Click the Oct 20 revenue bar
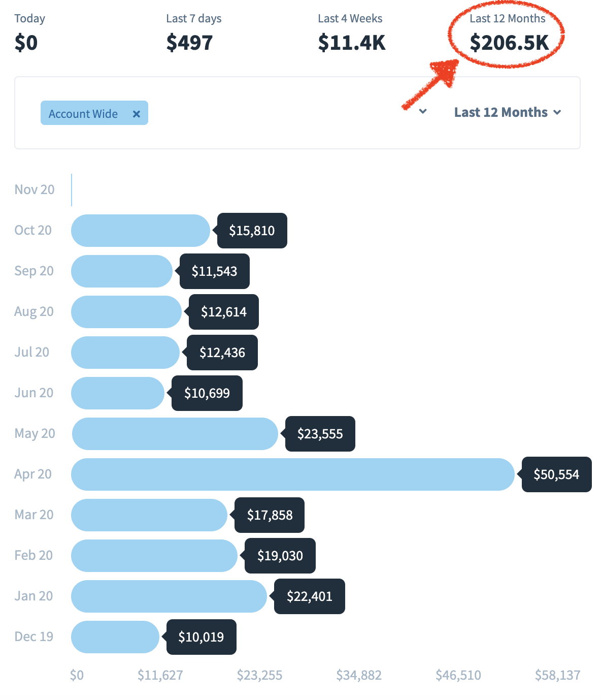Screen dimensions: 601x700 [141, 231]
